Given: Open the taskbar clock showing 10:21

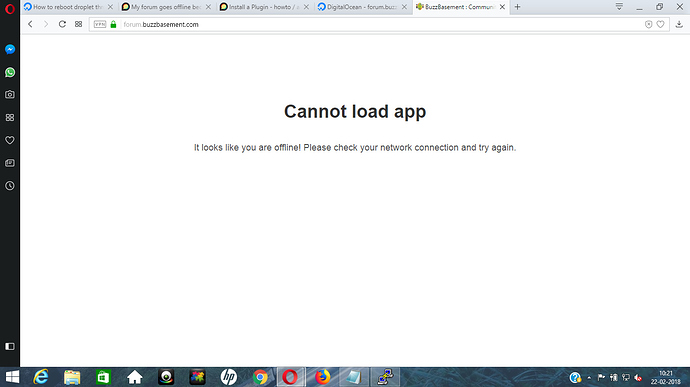Looking at the screenshot, I should [x=665, y=377].
